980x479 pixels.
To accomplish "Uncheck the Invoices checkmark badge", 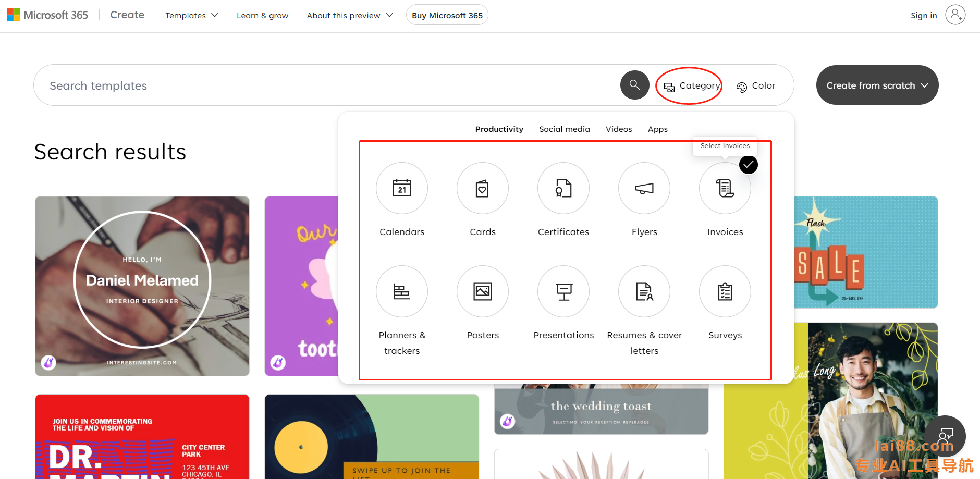I will (x=749, y=165).
